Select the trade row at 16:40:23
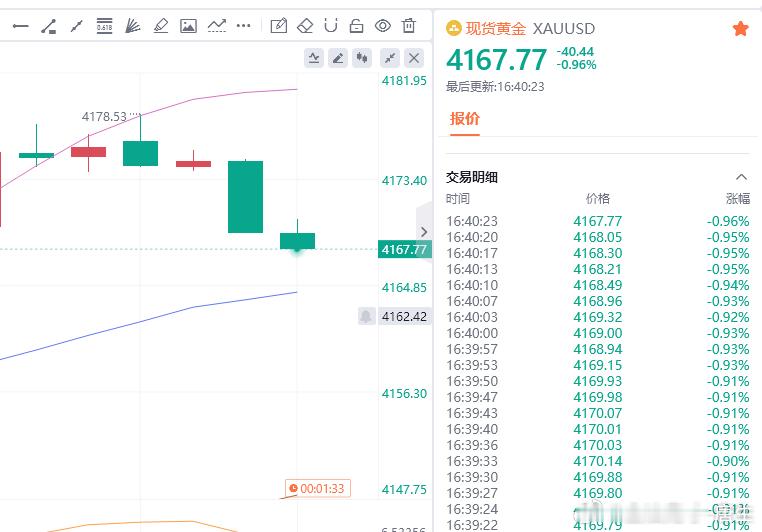 pyautogui.click(x=598, y=221)
